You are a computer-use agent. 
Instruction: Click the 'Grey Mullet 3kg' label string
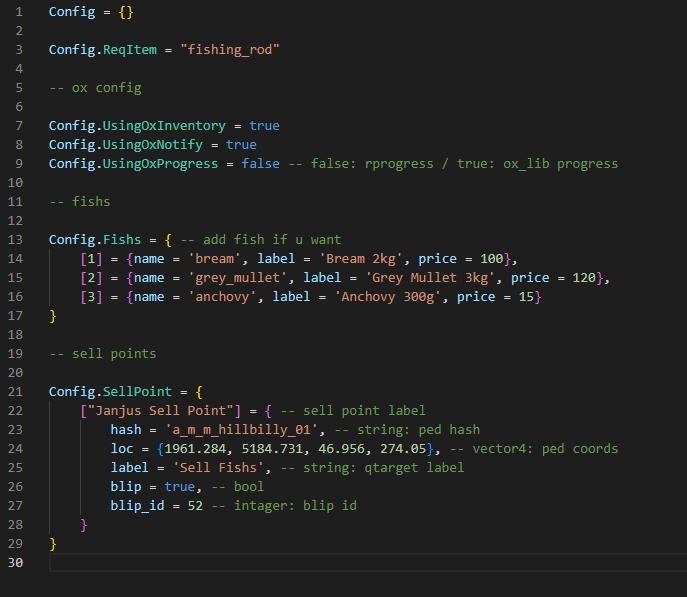430,278
